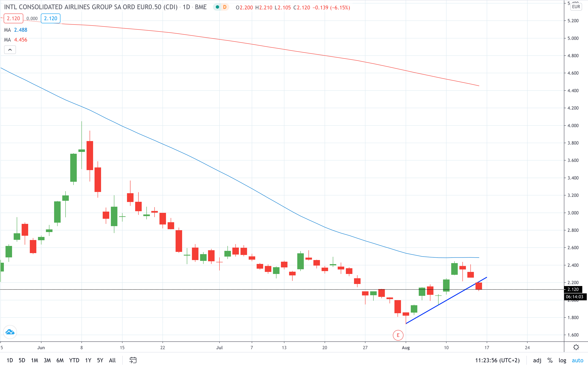Viewport: 588px width, 368px height.
Task: Click the 5.000 price axis label
Action: [x=573, y=38]
